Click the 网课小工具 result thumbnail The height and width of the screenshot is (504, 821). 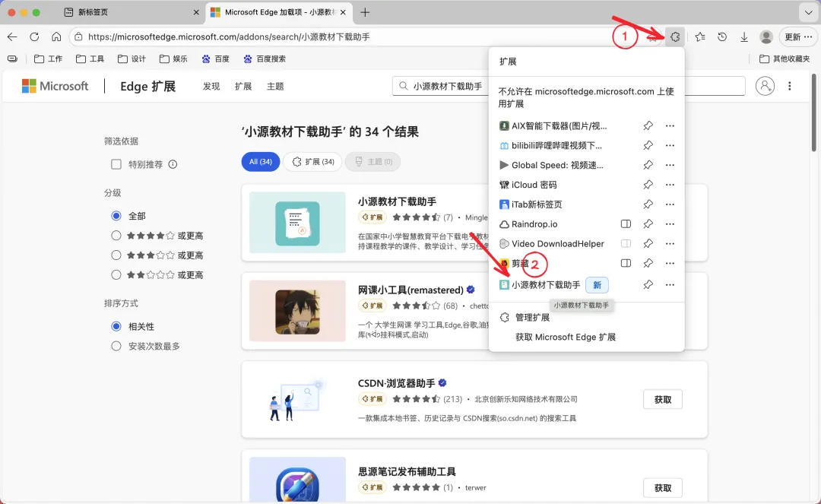click(297, 311)
